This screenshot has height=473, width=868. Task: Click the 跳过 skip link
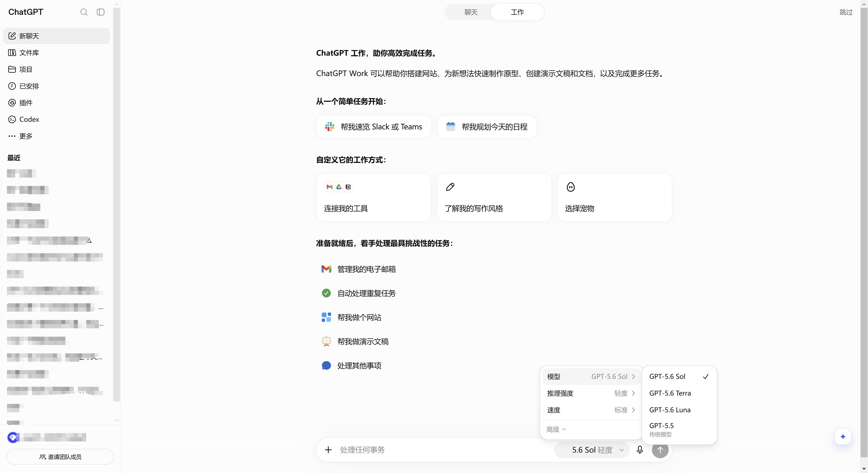(x=846, y=12)
